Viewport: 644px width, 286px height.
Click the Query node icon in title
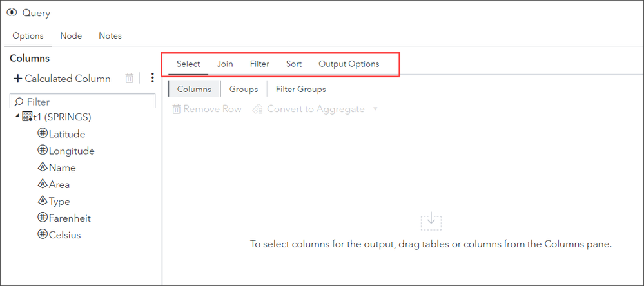pos(12,13)
